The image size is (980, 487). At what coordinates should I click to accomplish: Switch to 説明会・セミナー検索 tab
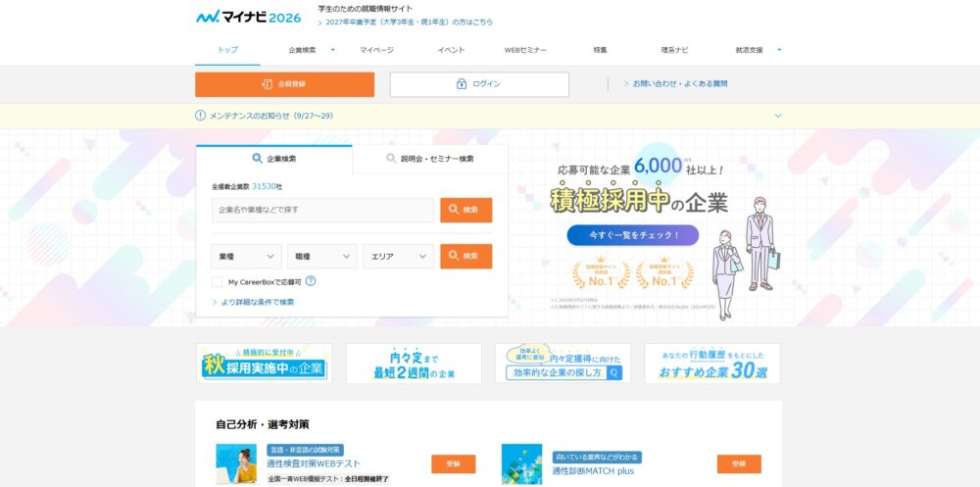tap(430, 159)
